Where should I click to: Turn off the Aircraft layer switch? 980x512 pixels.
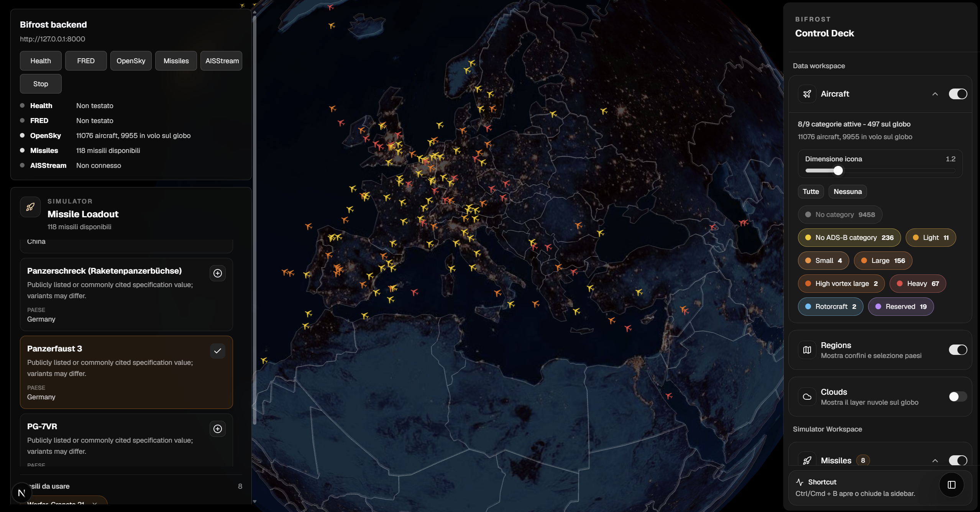pos(958,94)
